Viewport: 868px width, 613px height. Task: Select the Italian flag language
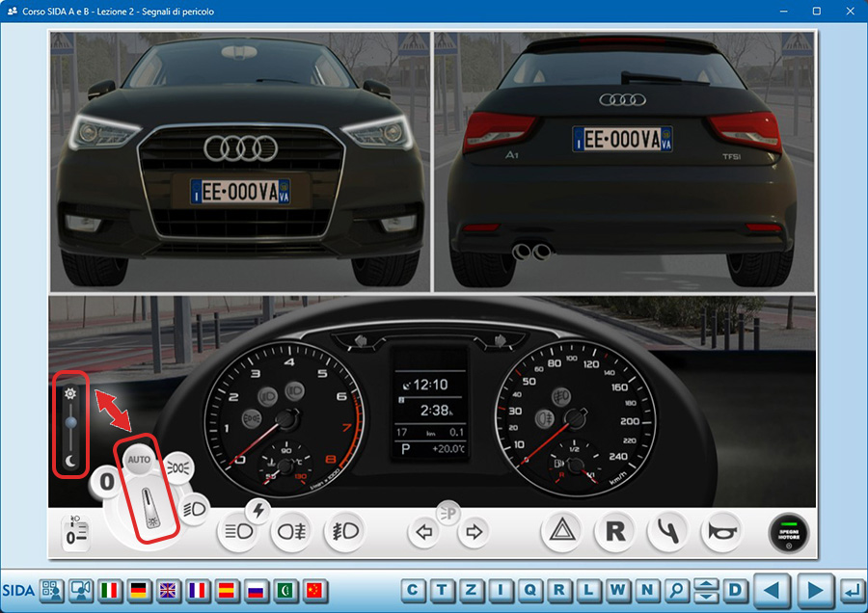pyautogui.click(x=110, y=590)
